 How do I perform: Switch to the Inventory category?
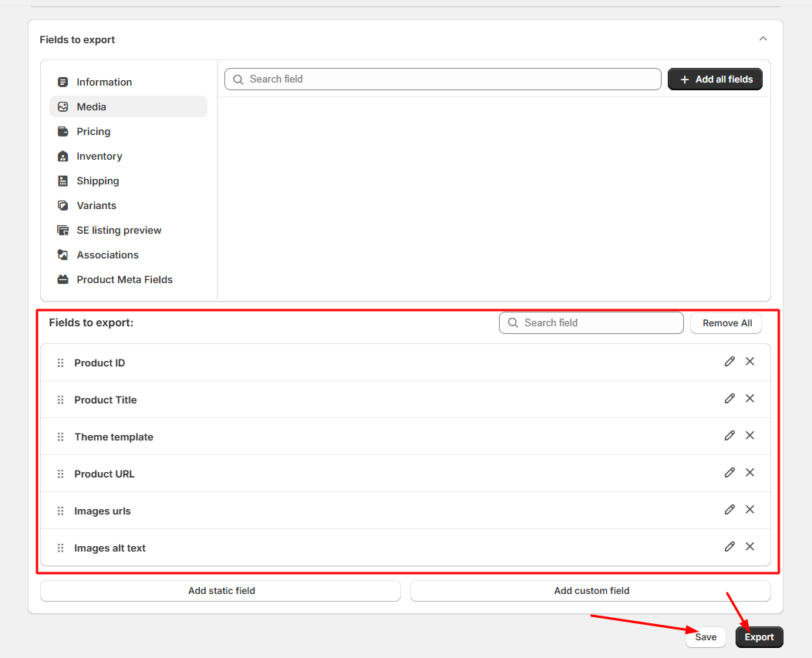pyautogui.click(x=129, y=156)
